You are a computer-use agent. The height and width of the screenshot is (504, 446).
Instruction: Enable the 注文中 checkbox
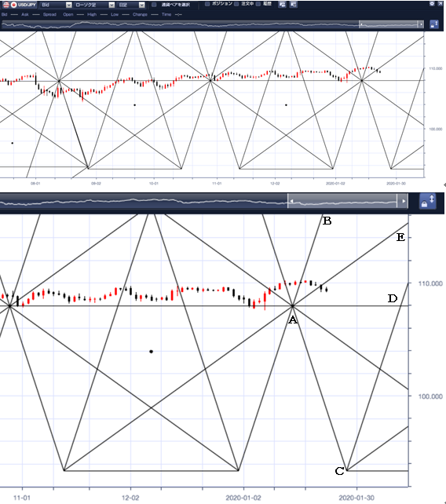pos(236,4)
